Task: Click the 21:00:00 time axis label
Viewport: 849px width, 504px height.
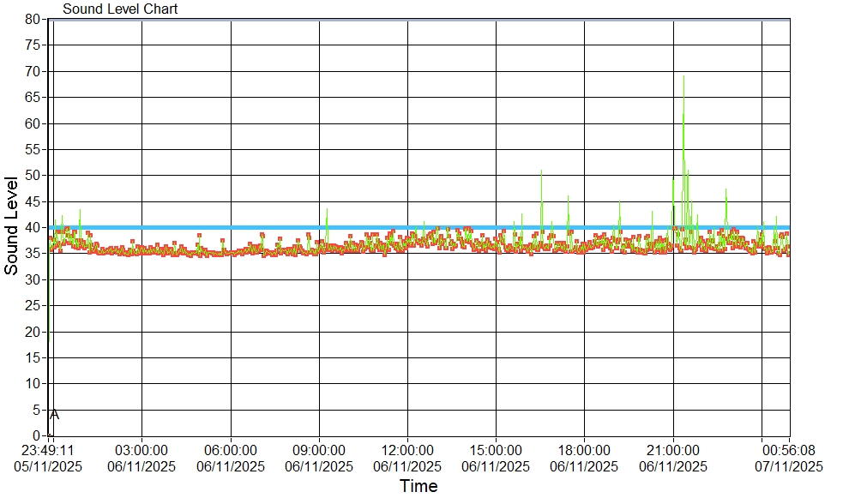Action: click(x=673, y=450)
